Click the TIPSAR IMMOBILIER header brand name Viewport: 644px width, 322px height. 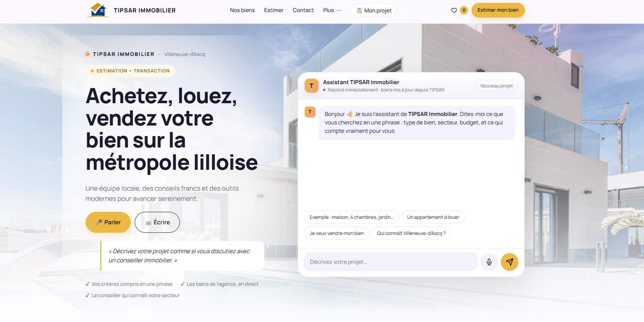point(144,10)
